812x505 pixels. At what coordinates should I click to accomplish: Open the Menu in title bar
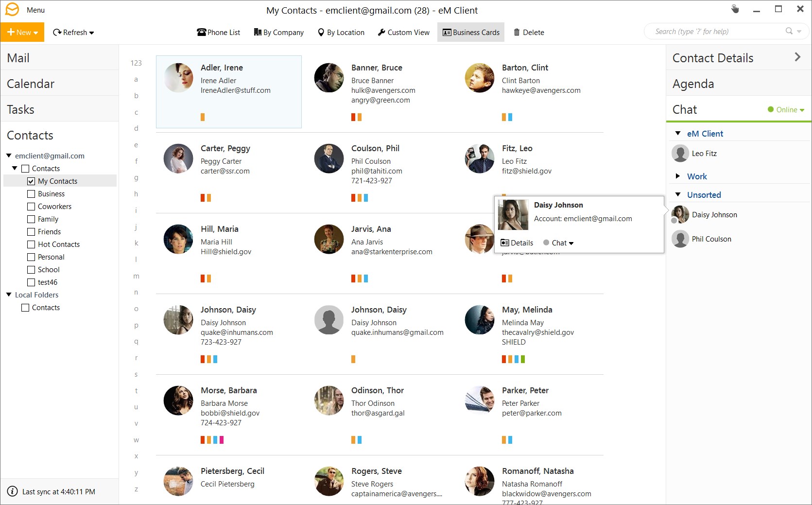[35, 10]
